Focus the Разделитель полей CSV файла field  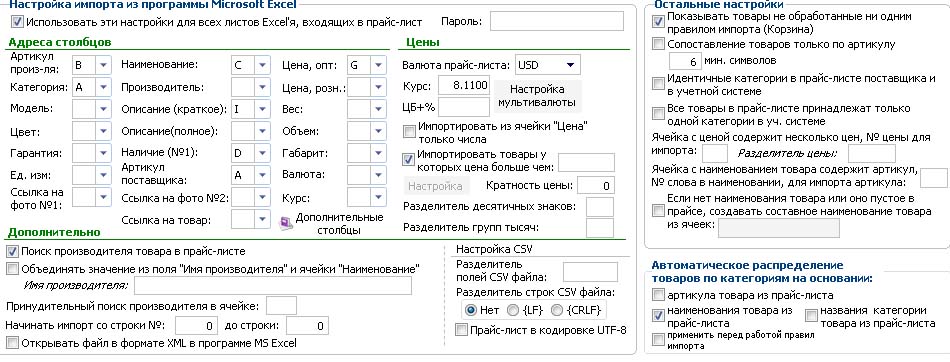click(x=590, y=272)
